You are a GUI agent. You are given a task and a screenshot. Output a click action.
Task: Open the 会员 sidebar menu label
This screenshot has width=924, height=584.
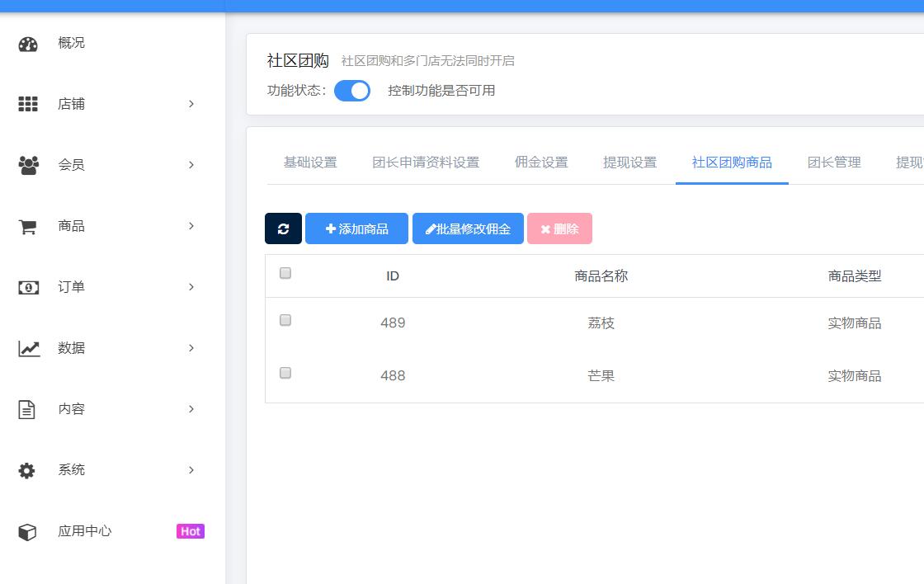pyautogui.click(x=71, y=165)
